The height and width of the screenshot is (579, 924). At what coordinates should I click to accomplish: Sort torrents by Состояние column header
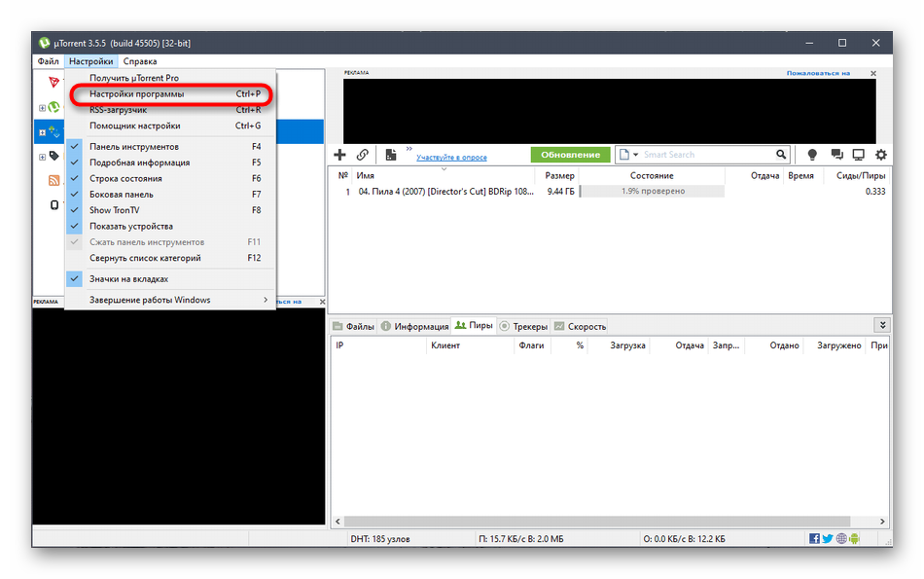click(651, 176)
